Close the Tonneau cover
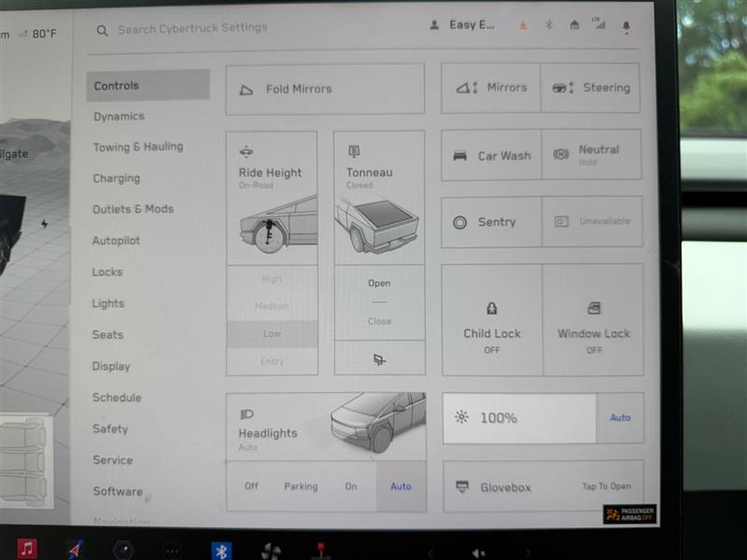747x560 pixels. click(380, 321)
